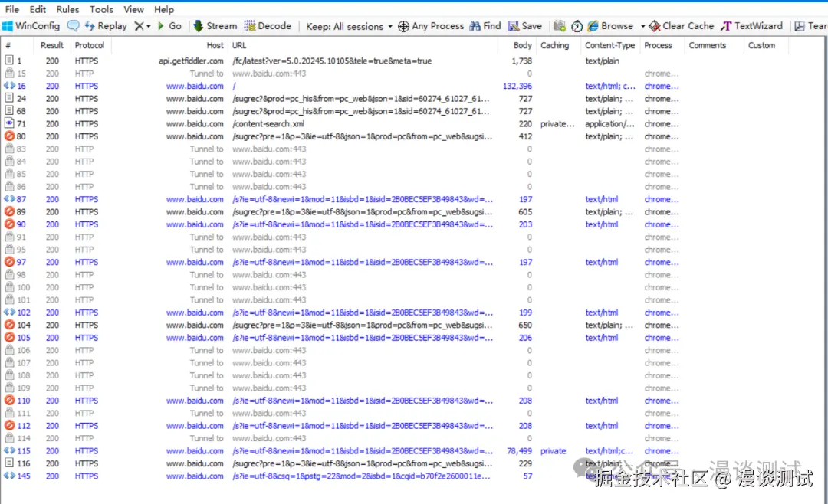Click the Go resume button
828x504 pixels.
point(169,26)
